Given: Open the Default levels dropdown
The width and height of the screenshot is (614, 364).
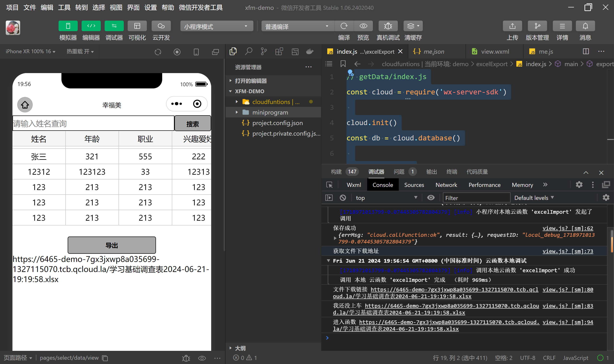Looking at the screenshot, I should (534, 198).
